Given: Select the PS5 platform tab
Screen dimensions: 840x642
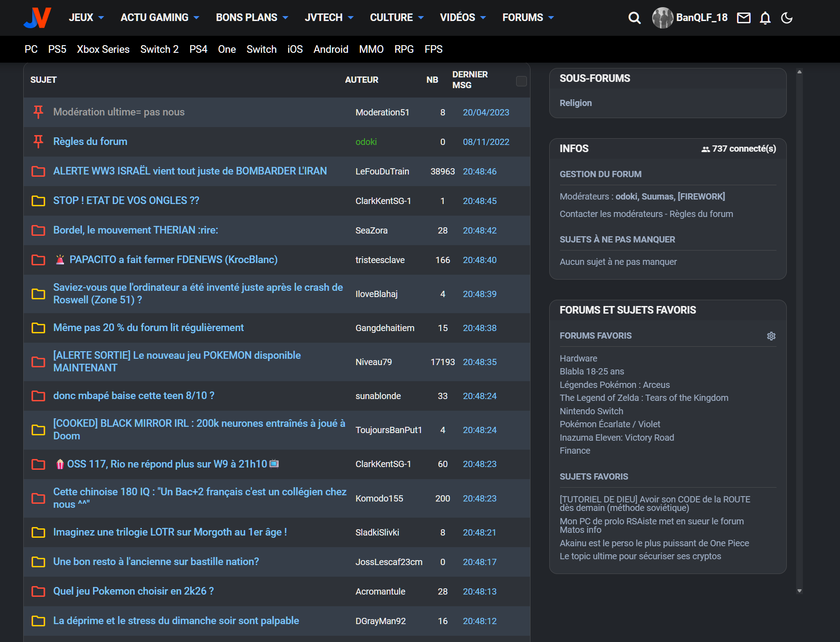Looking at the screenshot, I should tap(57, 49).
